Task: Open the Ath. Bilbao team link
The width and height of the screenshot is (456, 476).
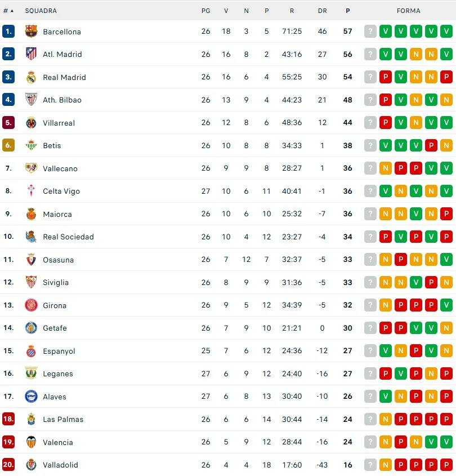Action: 62,100
